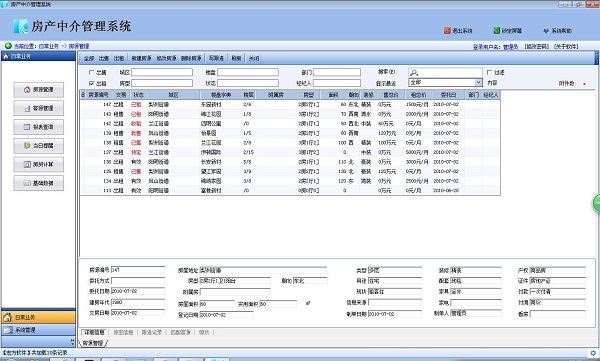Open 房源管理 in the left sidebar
The width and height of the screenshot is (600, 361).
39,90
